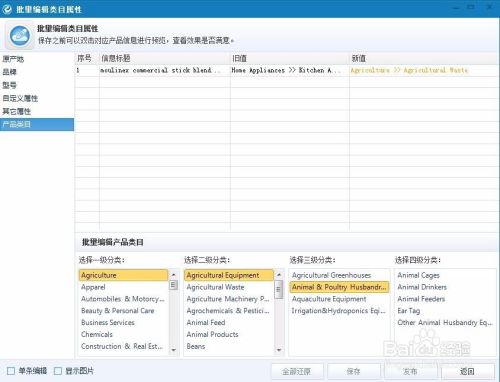Click first-level list scroll down arrow
This screenshot has width=500, height=382.
click(174, 350)
